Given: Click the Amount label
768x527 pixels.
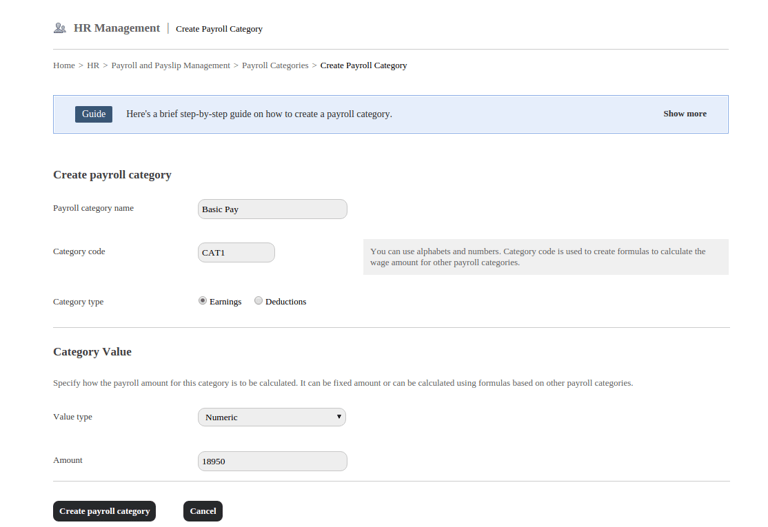Looking at the screenshot, I should tap(68, 460).
